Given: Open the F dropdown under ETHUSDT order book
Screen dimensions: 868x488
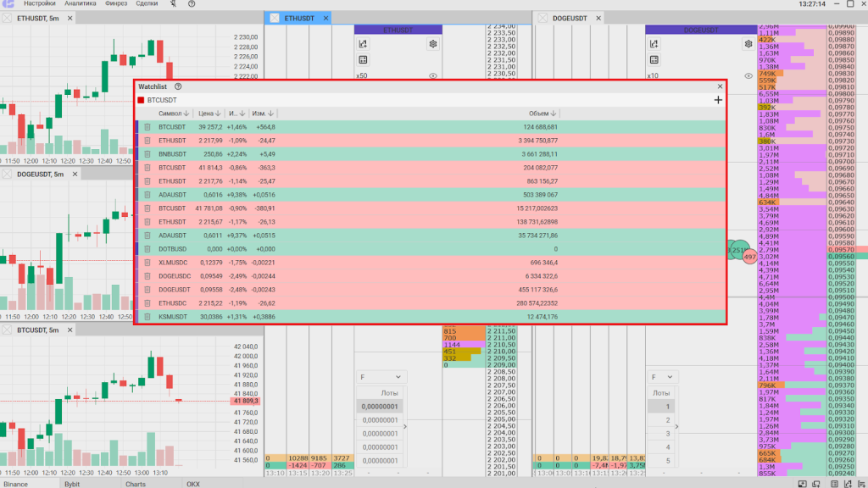Looking at the screenshot, I should point(381,377).
